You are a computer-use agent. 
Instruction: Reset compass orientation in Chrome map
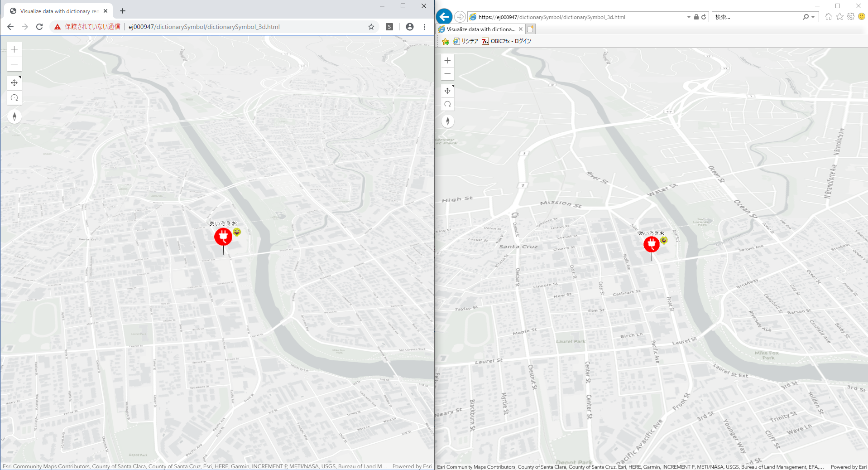(x=14, y=116)
